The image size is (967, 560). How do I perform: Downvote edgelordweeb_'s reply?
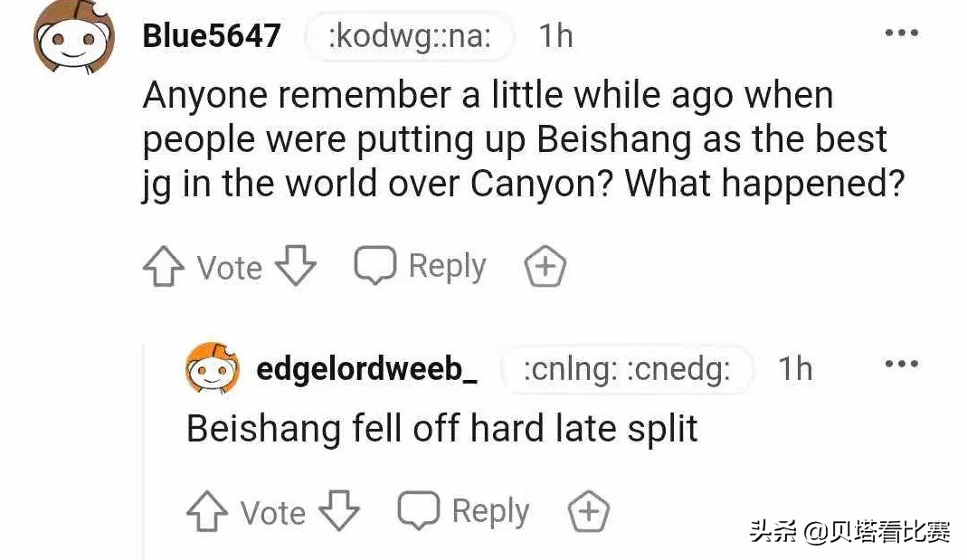tap(338, 511)
